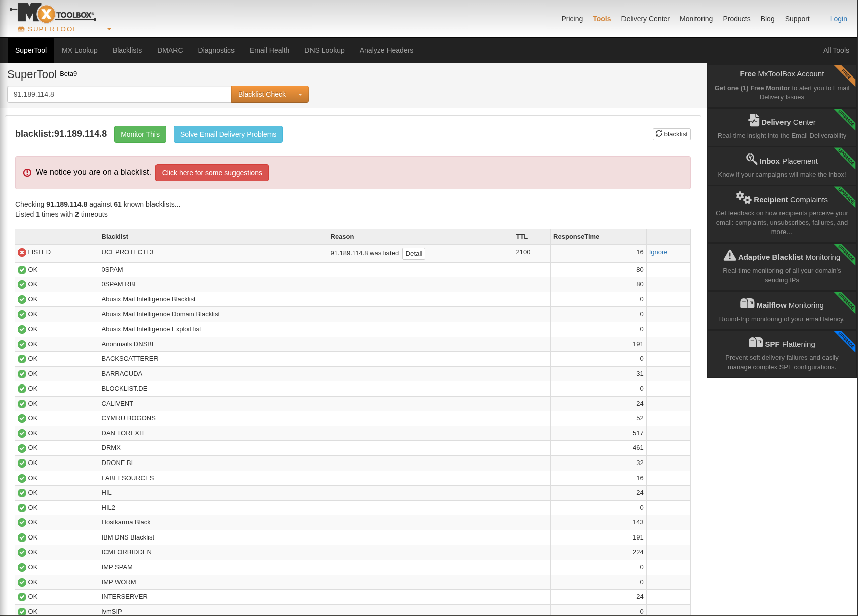Click the '2100' TTL value

coord(523,252)
